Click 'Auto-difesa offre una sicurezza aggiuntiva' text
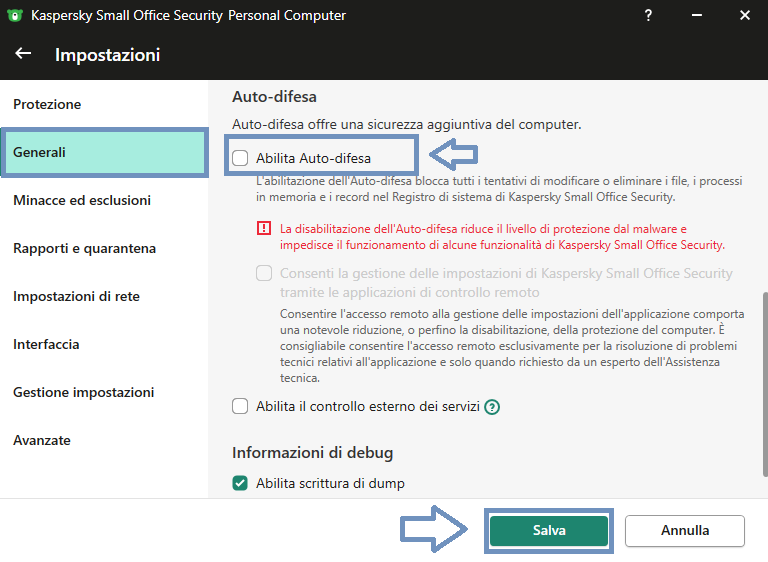This screenshot has width=768, height=562. click(x=407, y=124)
